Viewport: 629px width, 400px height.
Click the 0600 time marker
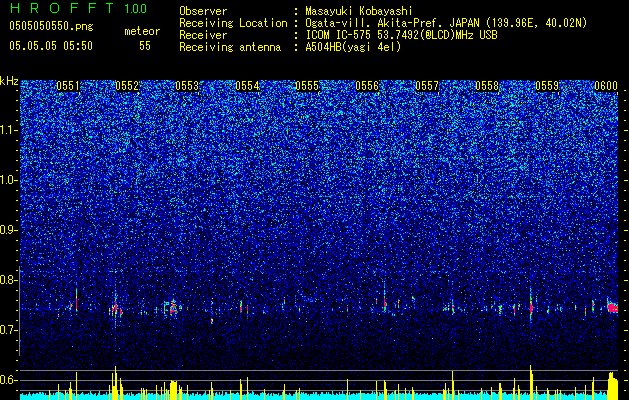pyautogui.click(x=606, y=86)
